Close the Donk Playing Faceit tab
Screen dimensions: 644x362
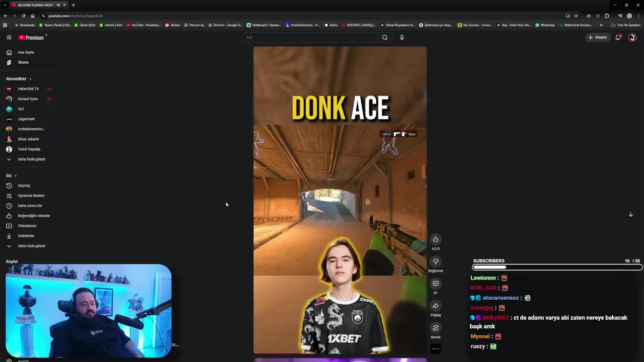[64, 5]
